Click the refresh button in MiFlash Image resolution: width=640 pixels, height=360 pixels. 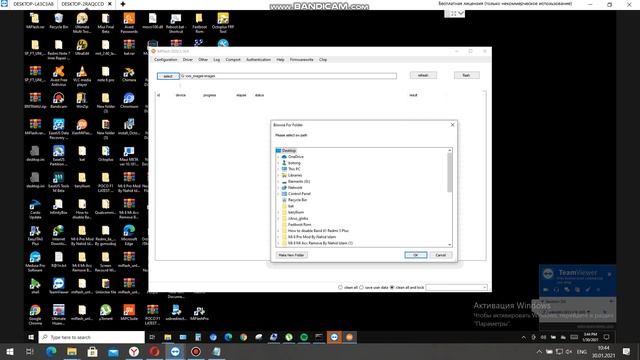423,75
